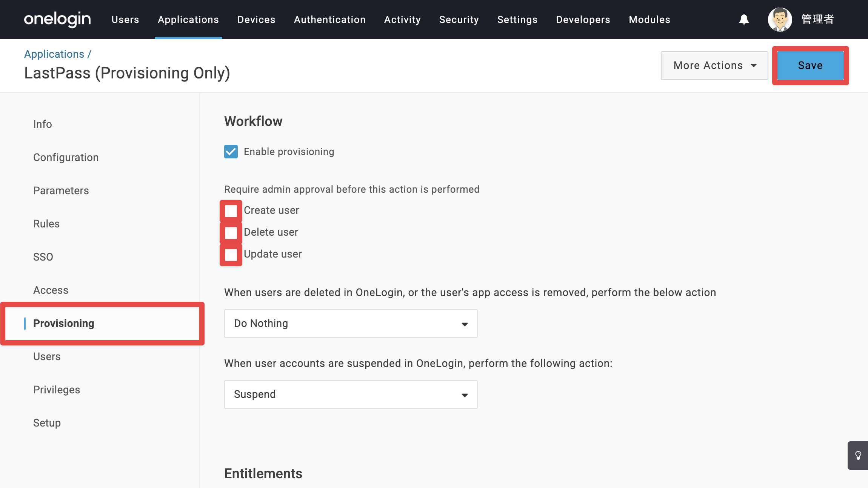Viewport: 868px width, 488px height.
Task: Go back via Applications breadcrumb link
Action: (54, 54)
